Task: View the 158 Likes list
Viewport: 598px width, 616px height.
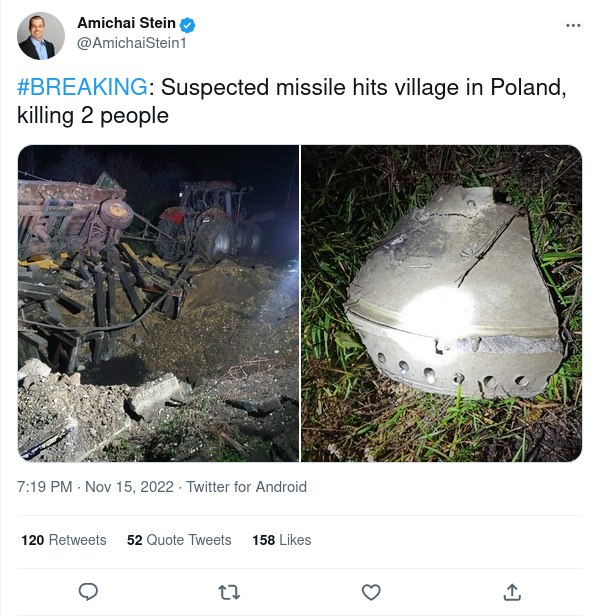Action: point(281,540)
